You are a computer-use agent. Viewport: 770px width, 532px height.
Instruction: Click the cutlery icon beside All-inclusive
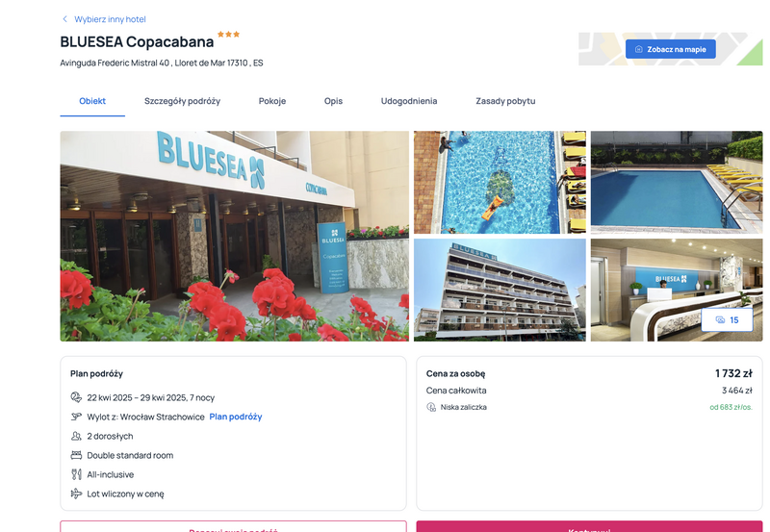pyautogui.click(x=76, y=474)
